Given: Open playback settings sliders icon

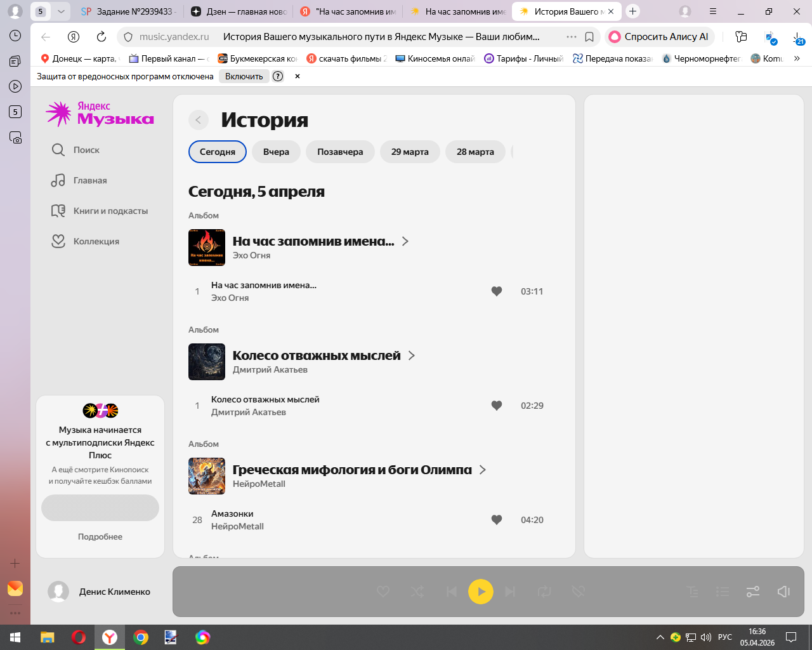Looking at the screenshot, I should pyautogui.click(x=753, y=592).
